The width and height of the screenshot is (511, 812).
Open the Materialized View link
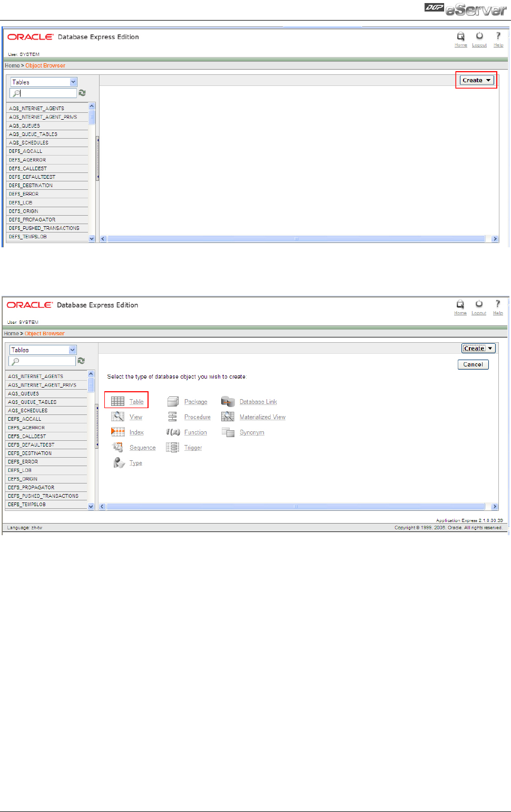point(262,417)
